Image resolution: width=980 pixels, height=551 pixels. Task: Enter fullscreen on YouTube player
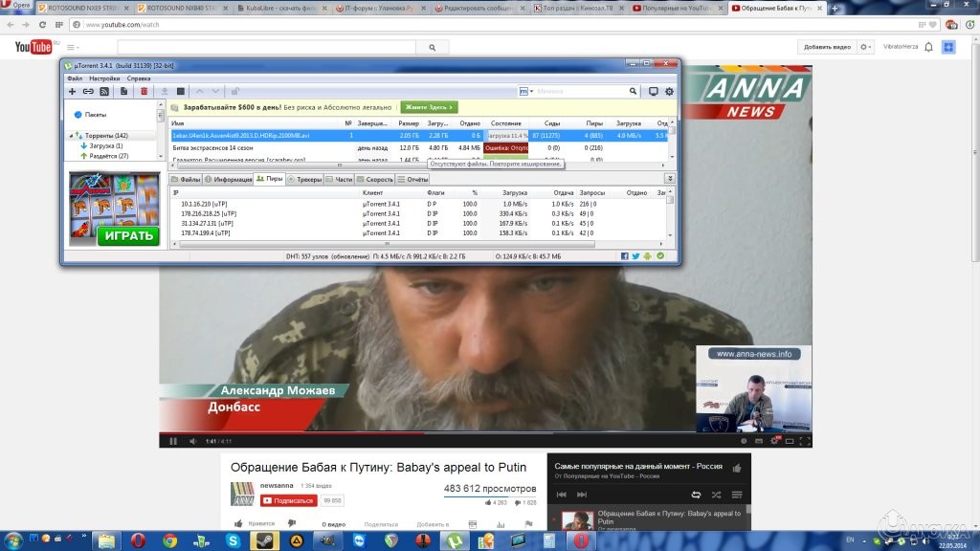pyautogui.click(x=805, y=441)
